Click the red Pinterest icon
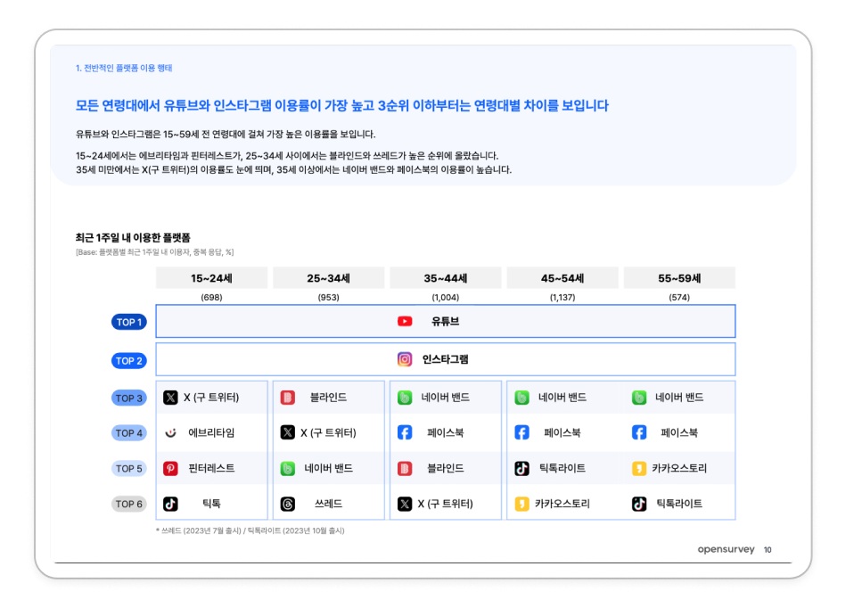Screen dimensions: 854x616 170,468
